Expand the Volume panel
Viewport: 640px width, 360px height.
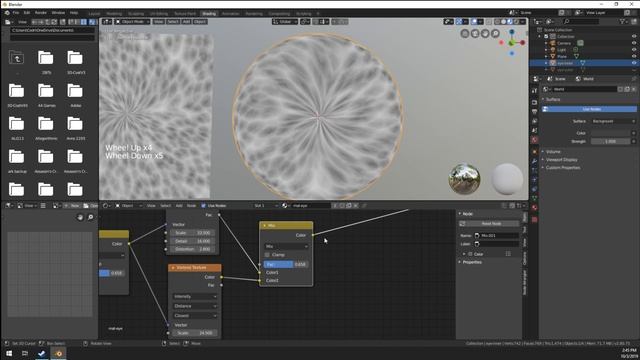click(553, 151)
